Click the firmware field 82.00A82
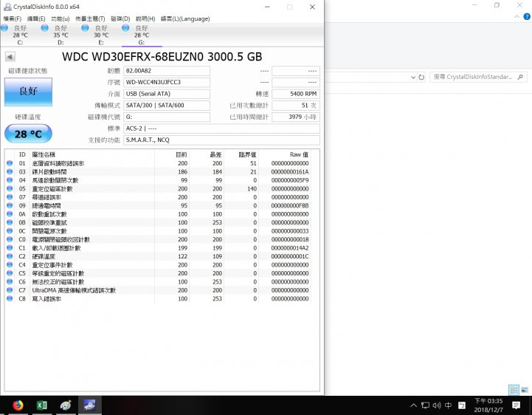Viewport: 532px width, 415px height. tap(167, 71)
